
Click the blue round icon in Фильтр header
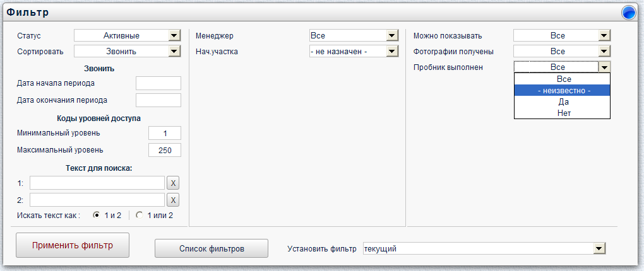tap(629, 13)
